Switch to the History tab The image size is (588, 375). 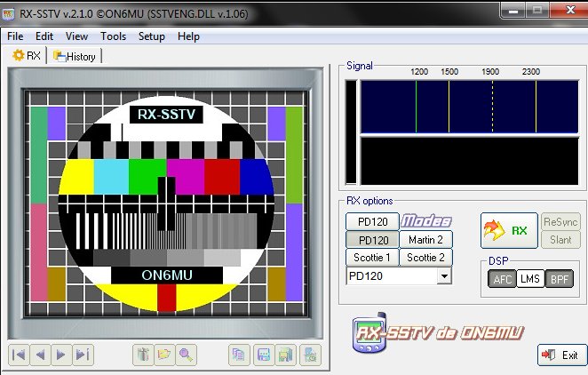point(75,56)
